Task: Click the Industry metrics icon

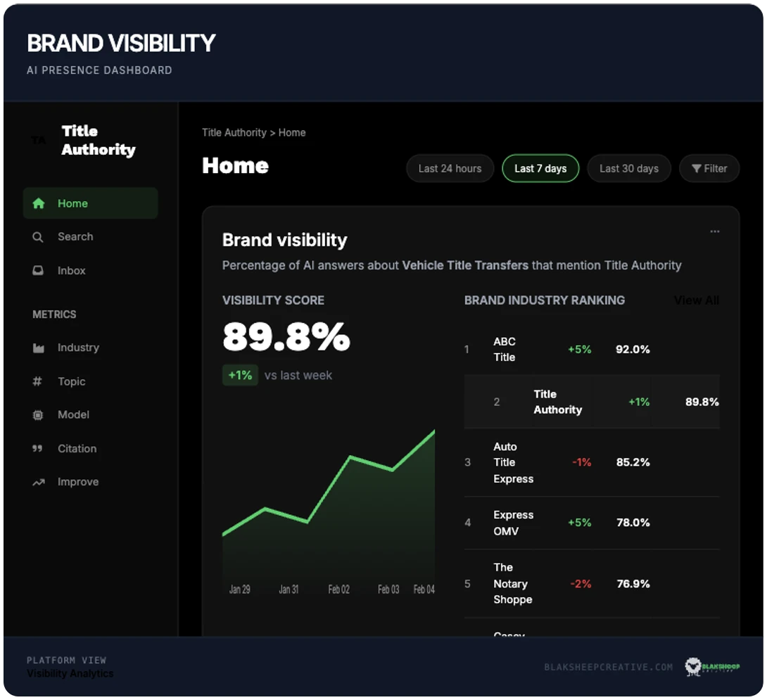Action: (38, 348)
